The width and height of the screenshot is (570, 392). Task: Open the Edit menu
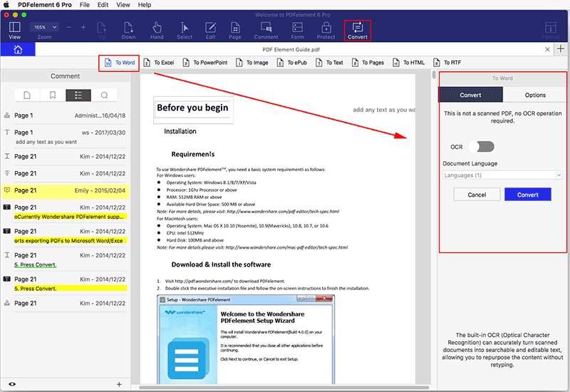coord(103,5)
